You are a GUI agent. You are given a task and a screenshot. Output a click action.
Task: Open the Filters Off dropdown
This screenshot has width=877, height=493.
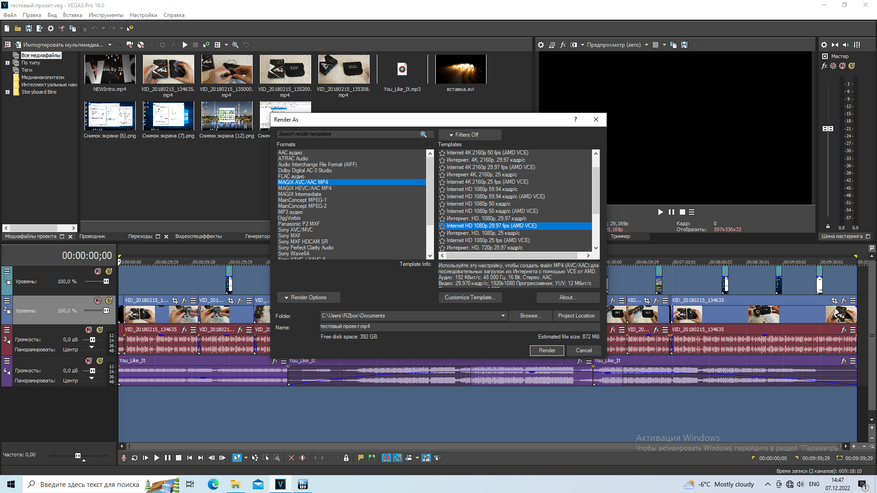[469, 134]
